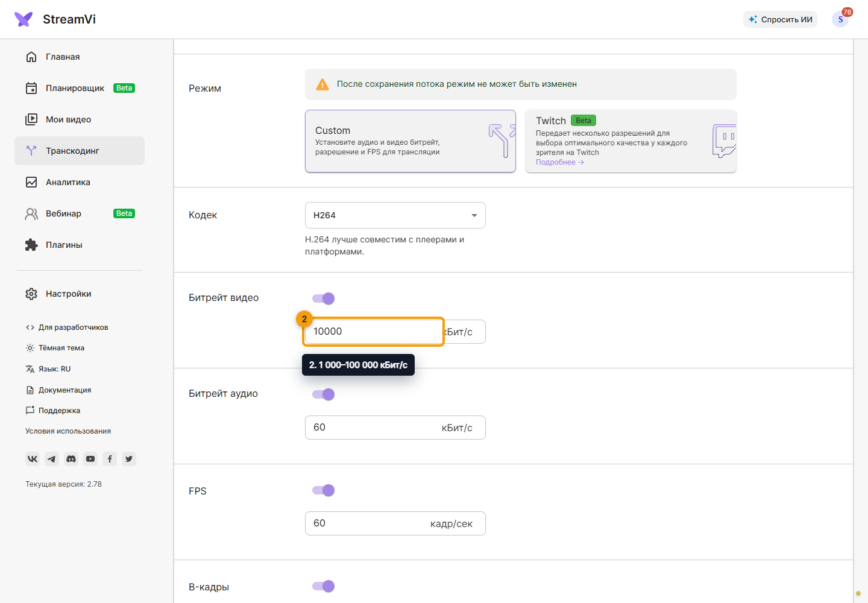Open the Telegram social icon

click(52, 459)
